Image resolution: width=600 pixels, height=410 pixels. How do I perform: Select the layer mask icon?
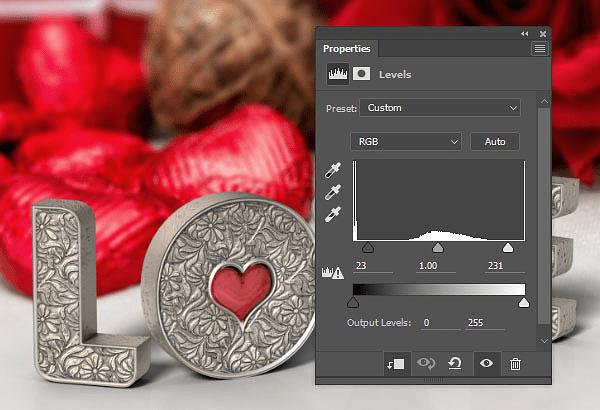click(361, 74)
